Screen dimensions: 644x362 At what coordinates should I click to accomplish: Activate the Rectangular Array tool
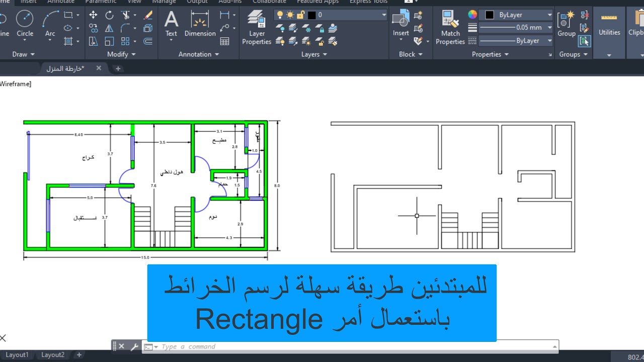126,41
